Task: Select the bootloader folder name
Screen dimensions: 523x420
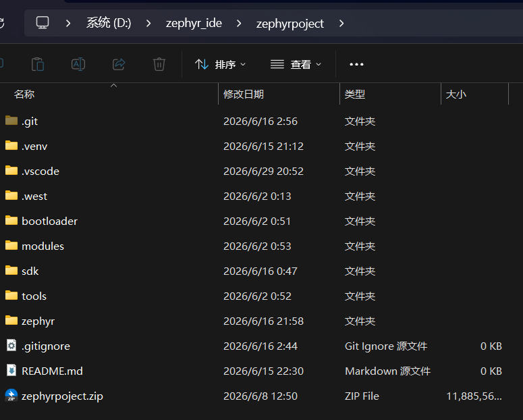Action: [50, 221]
